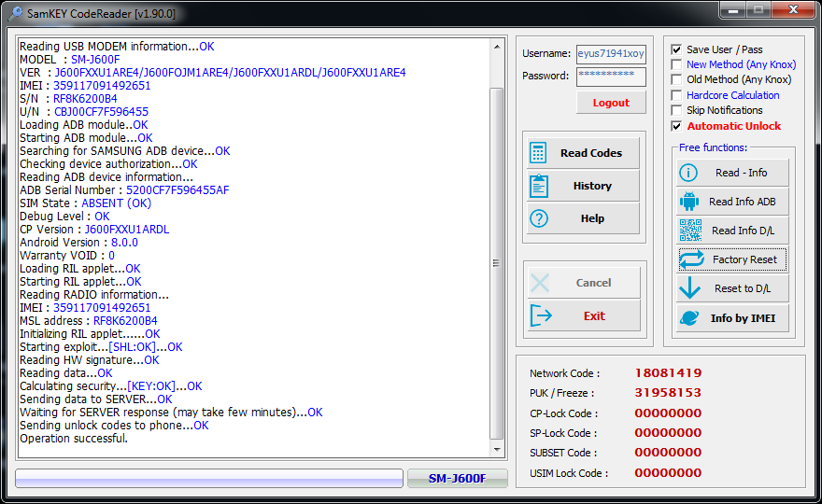Viewport: 822px width, 504px height.
Task: Click 'SIM State : ABSENT (OK)' line
Action: (85, 203)
